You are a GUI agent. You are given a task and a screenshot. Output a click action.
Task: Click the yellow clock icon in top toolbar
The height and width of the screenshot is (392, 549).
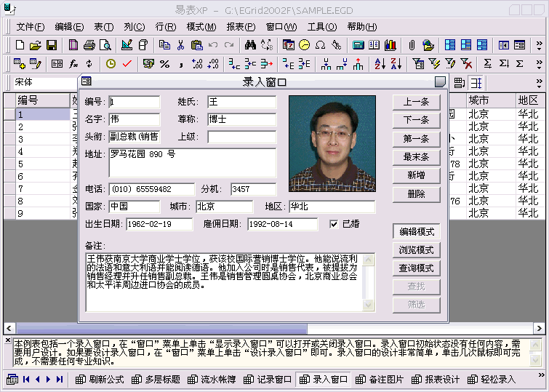[304, 45]
